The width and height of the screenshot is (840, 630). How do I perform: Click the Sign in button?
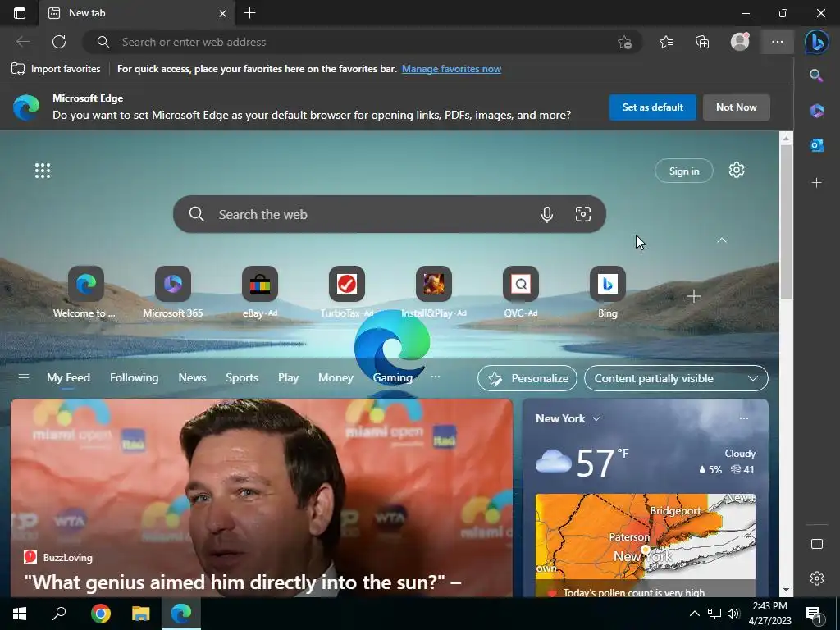(x=684, y=171)
